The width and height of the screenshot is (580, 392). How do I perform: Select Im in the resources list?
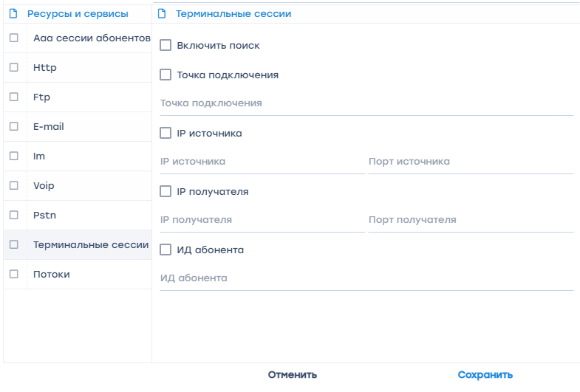click(x=39, y=157)
